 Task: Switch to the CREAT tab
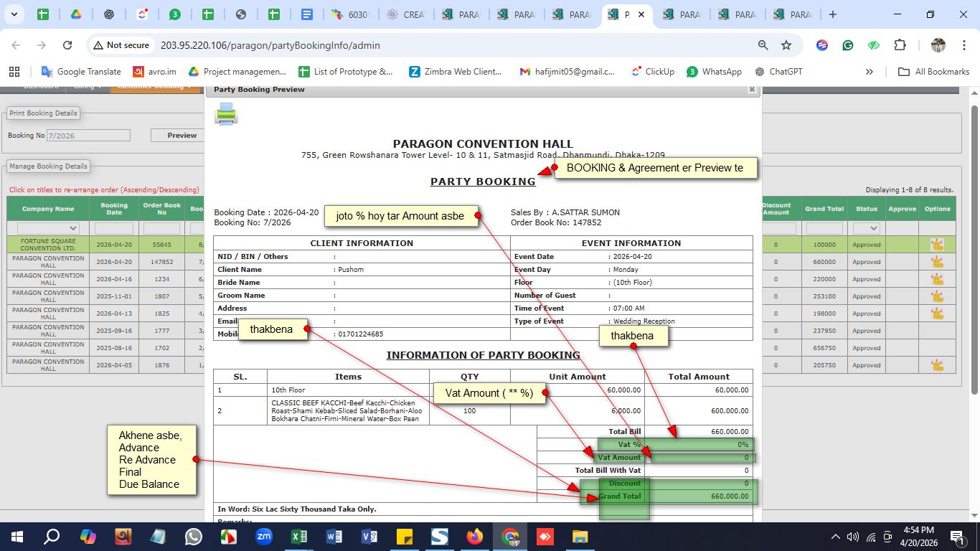pos(407,14)
